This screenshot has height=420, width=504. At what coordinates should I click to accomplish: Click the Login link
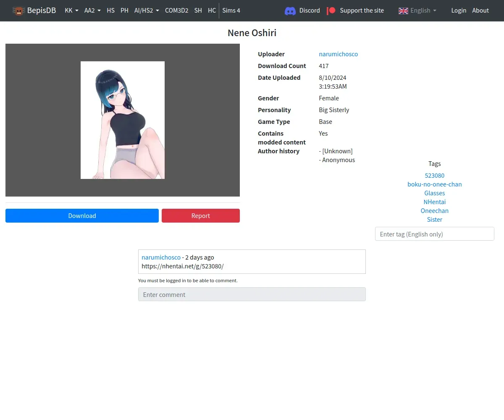pyautogui.click(x=459, y=10)
